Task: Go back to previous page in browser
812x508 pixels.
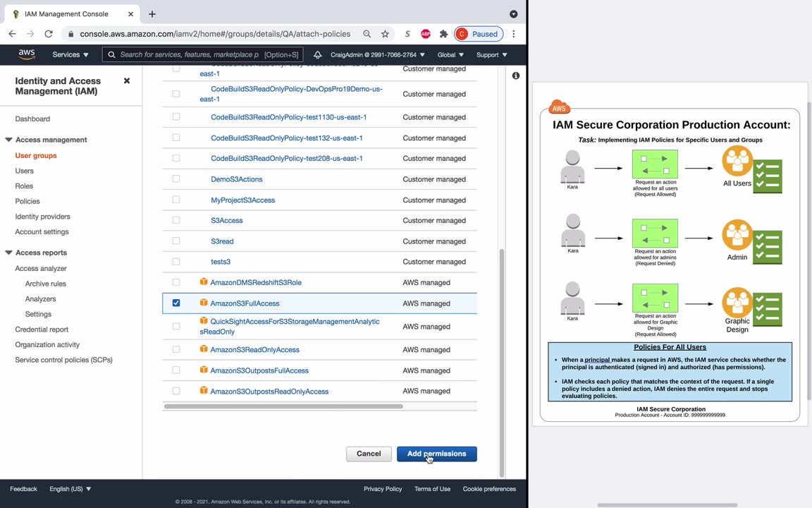Action: 13,34
